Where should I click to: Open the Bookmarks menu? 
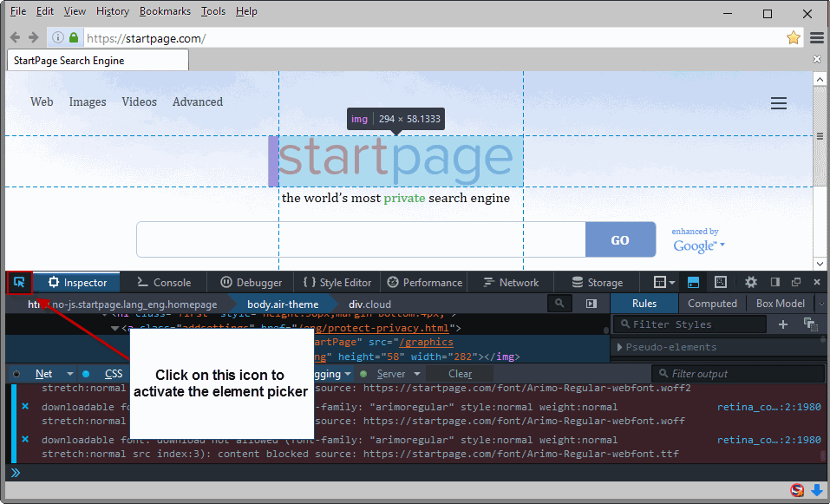pyautogui.click(x=165, y=10)
